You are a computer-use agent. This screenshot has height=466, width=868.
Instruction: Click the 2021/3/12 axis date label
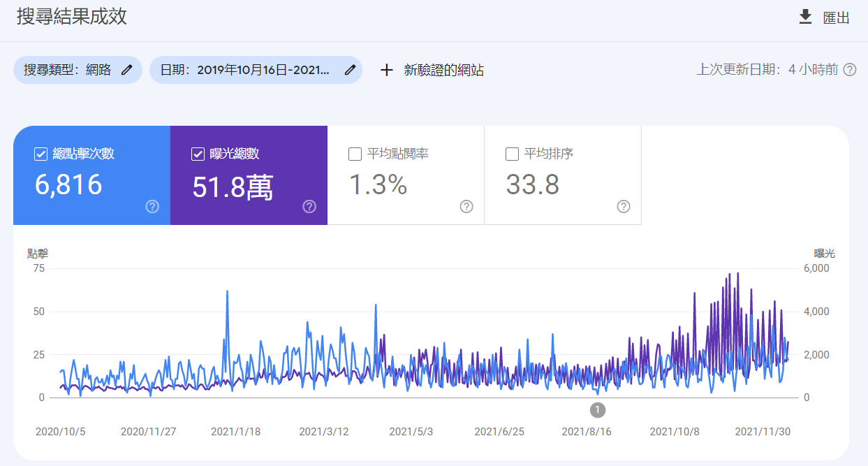pos(324,432)
